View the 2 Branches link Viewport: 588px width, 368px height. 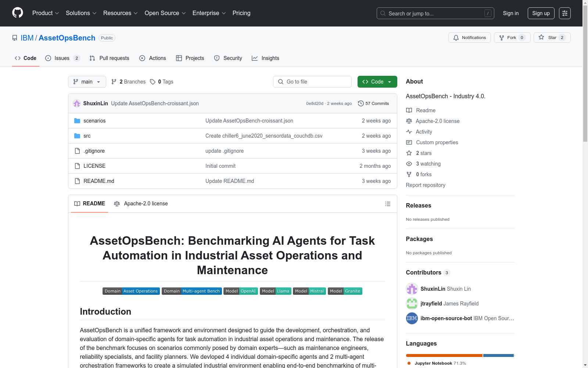point(129,82)
